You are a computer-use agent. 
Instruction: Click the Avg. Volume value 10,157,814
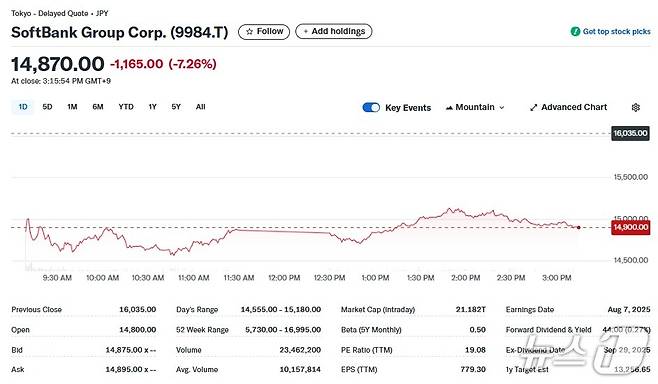coord(300,370)
